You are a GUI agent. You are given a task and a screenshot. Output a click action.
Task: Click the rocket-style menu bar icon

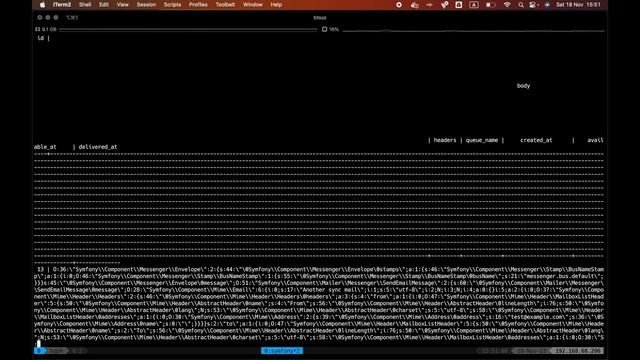tap(444, 5)
